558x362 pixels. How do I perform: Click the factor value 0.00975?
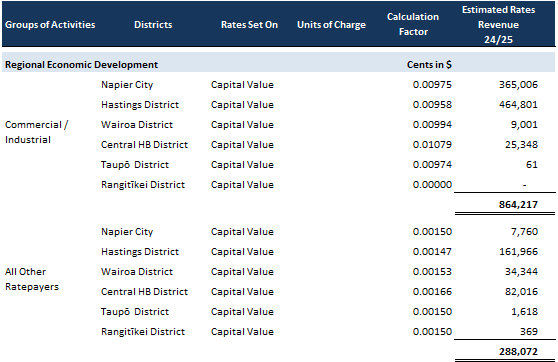tap(432, 85)
